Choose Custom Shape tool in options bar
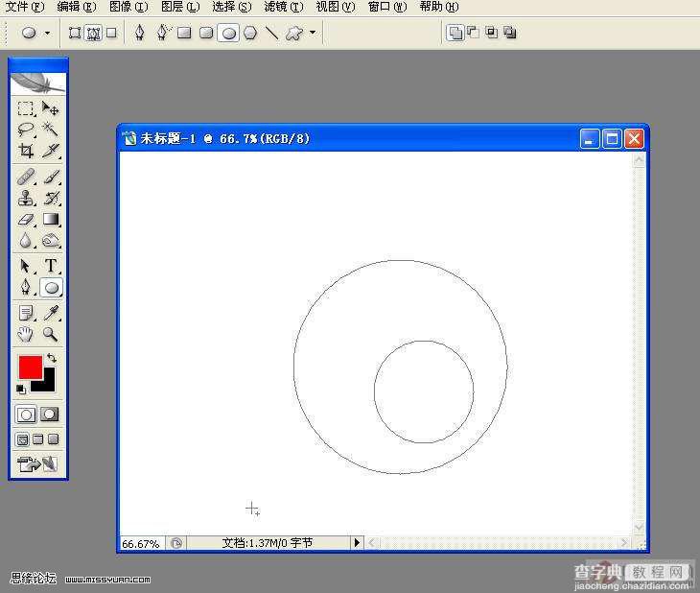 [293, 33]
